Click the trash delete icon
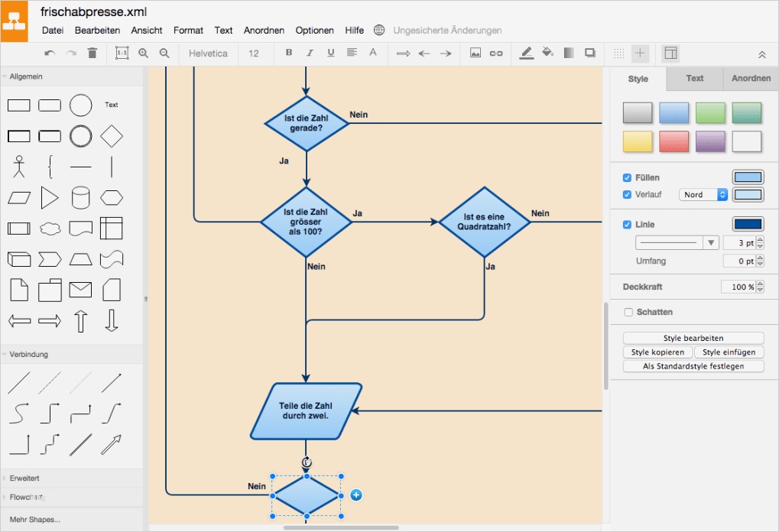Viewport: 779px width, 532px height. [93, 54]
